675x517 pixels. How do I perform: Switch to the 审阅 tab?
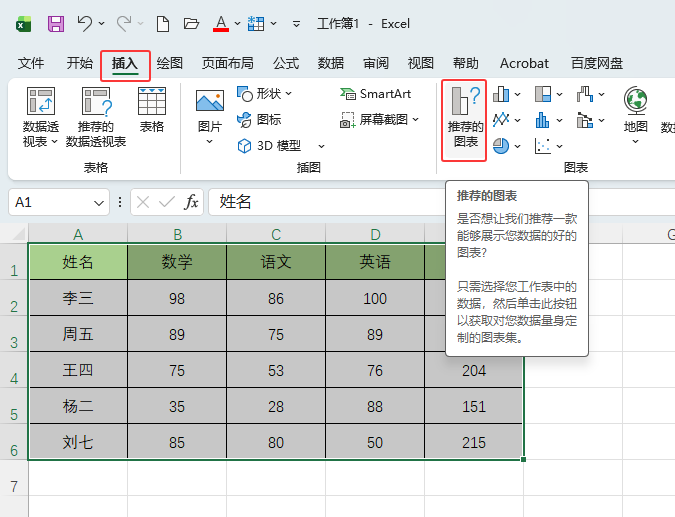click(x=376, y=63)
